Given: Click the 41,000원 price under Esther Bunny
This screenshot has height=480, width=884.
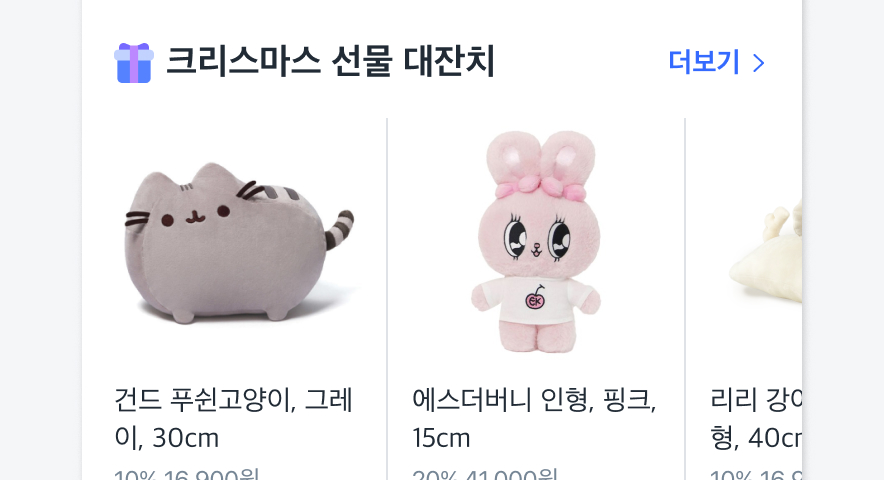Looking at the screenshot, I should [x=510, y=474].
